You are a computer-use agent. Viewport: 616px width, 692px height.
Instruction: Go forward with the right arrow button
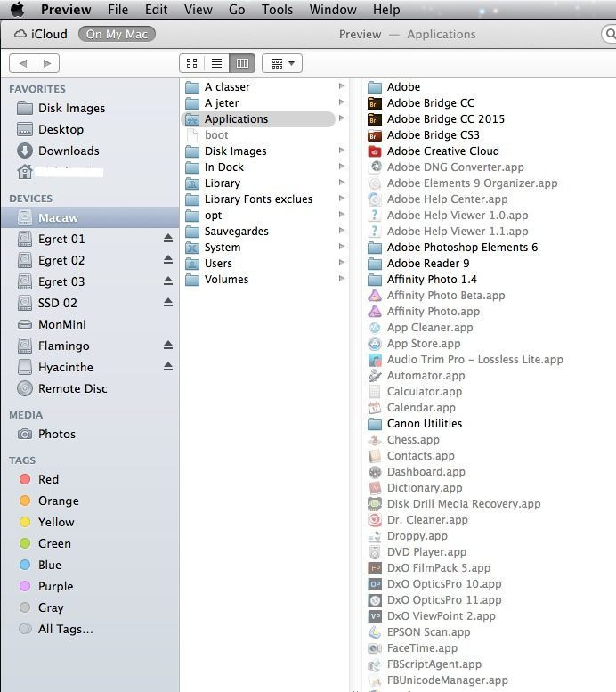click(x=47, y=63)
